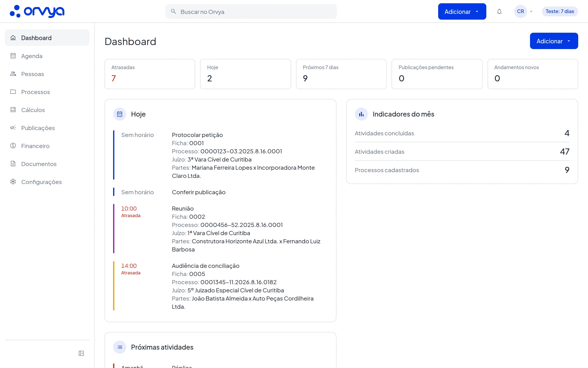Screen dimensions: 588x368
Task: Open Financeiro in sidebar
Action: [x=47, y=146]
